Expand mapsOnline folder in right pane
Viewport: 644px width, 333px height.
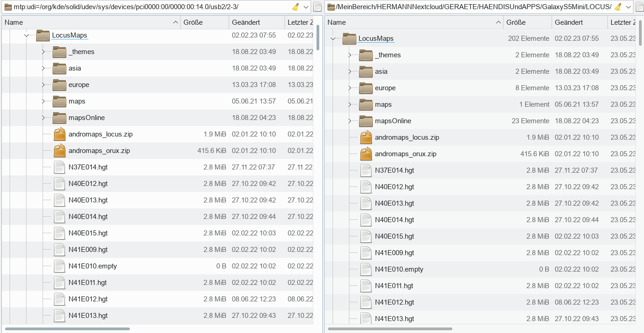(349, 121)
